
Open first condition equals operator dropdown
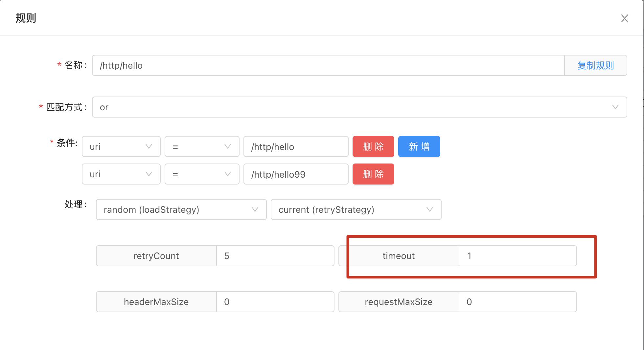(x=202, y=146)
